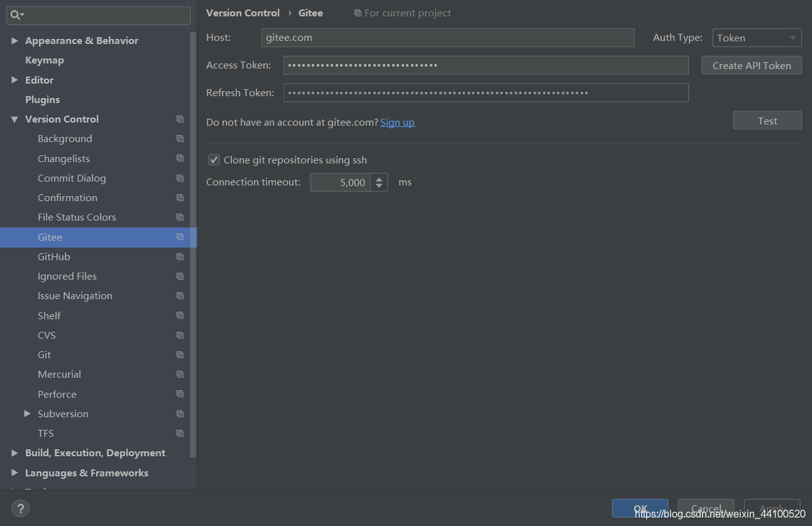Open the Changelists settings page

pos(63,158)
